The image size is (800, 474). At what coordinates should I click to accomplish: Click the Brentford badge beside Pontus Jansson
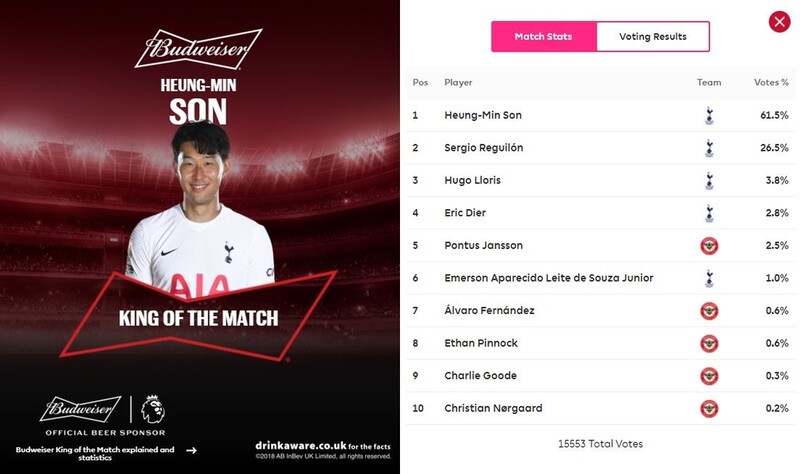(709, 245)
